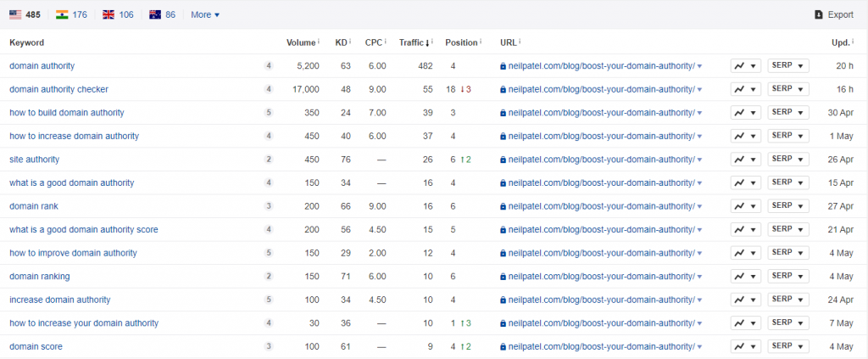
Task: Click badge 2 in 'site authority' row
Action: (269, 159)
